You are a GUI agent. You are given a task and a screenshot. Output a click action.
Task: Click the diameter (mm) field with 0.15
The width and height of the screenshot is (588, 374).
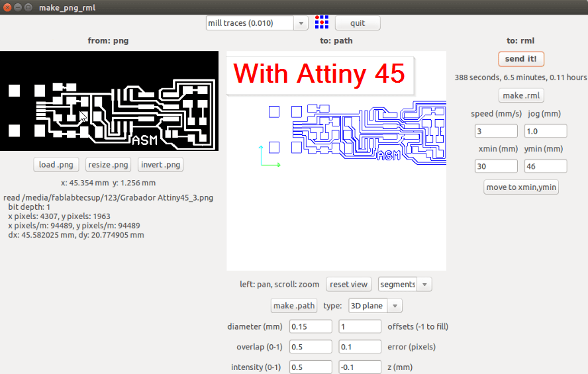(x=311, y=326)
